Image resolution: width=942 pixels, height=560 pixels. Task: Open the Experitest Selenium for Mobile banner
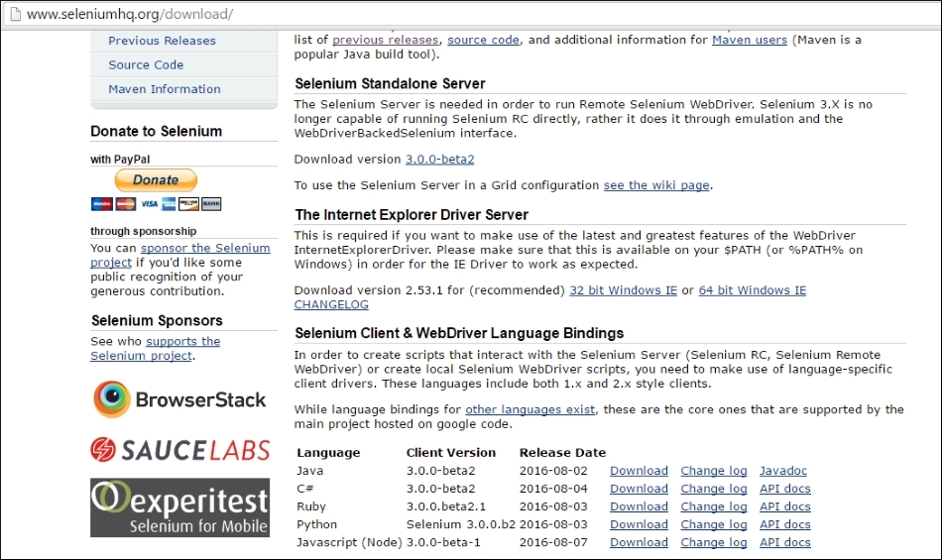[x=179, y=507]
